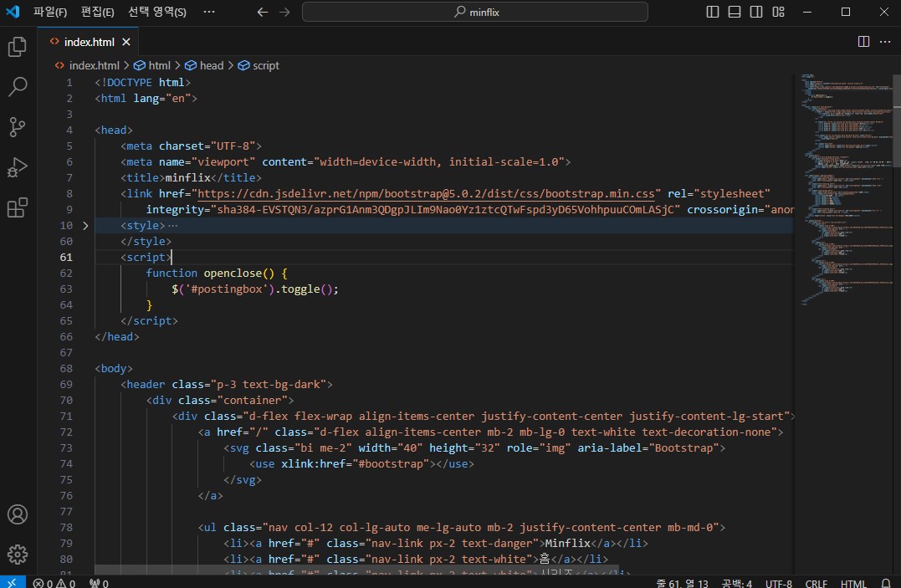Click html breadcrumb segment
901x588 pixels.
(x=159, y=65)
